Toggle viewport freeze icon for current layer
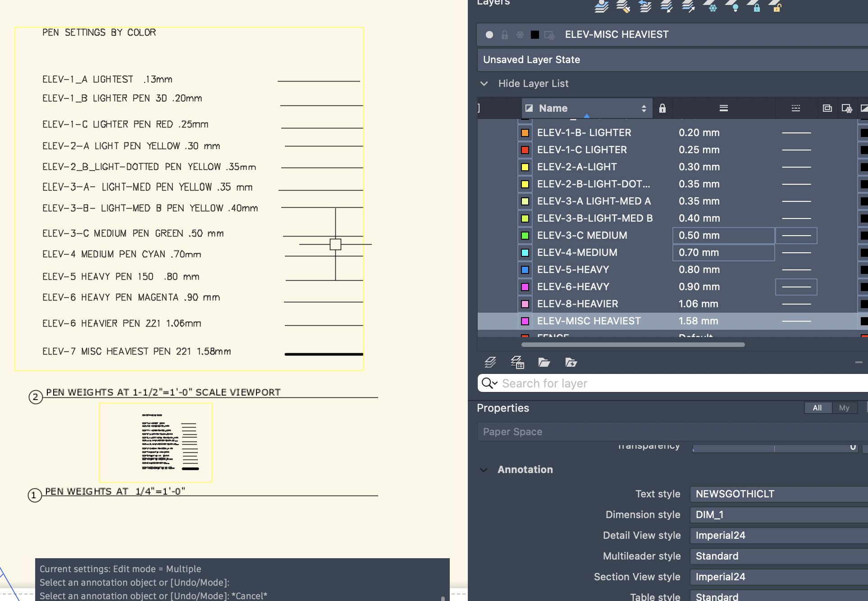Screen dimensions: 868x601 [x=549, y=35]
